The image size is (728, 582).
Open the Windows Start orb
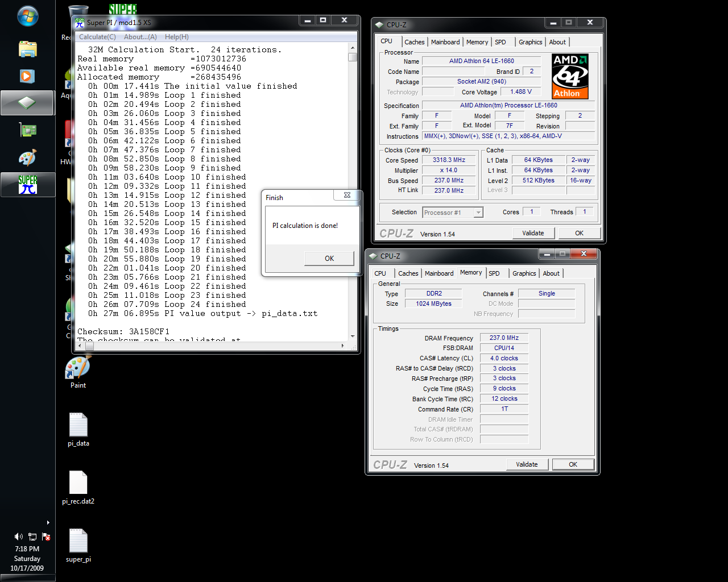(27, 16)
